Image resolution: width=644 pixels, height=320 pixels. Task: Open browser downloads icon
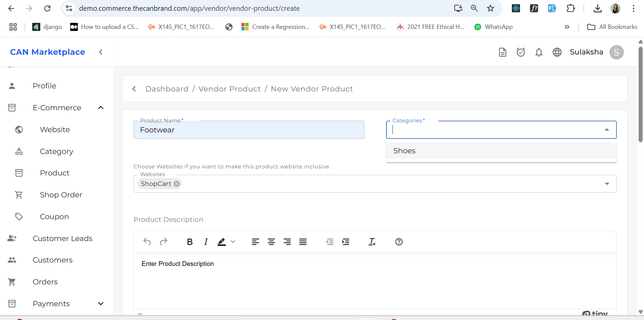(x=597, y=8)
